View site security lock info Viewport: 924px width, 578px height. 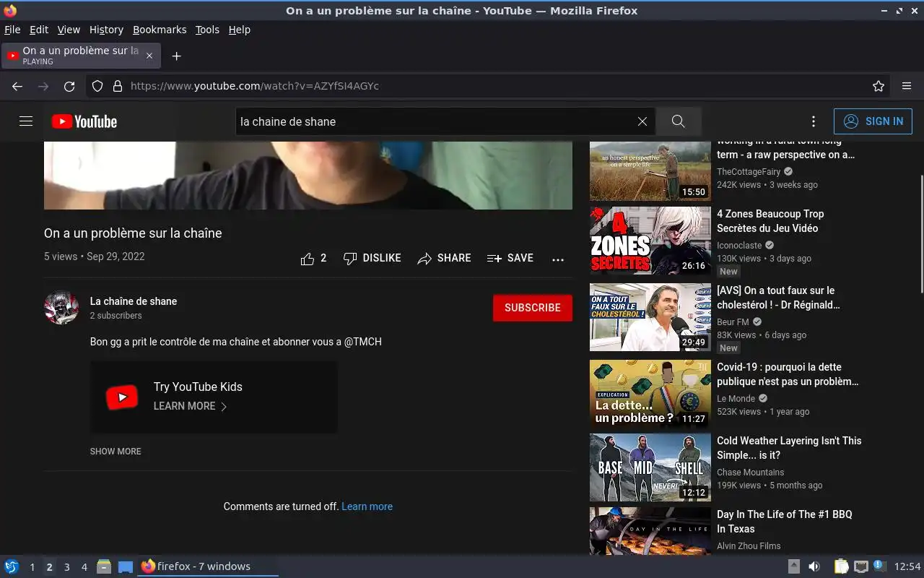[118, 86]
